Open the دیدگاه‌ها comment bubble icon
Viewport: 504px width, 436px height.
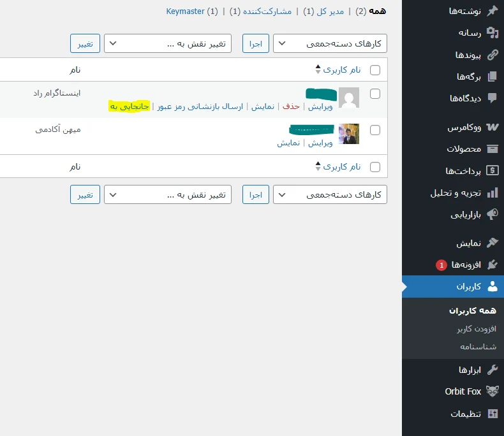tap(493, 98)
